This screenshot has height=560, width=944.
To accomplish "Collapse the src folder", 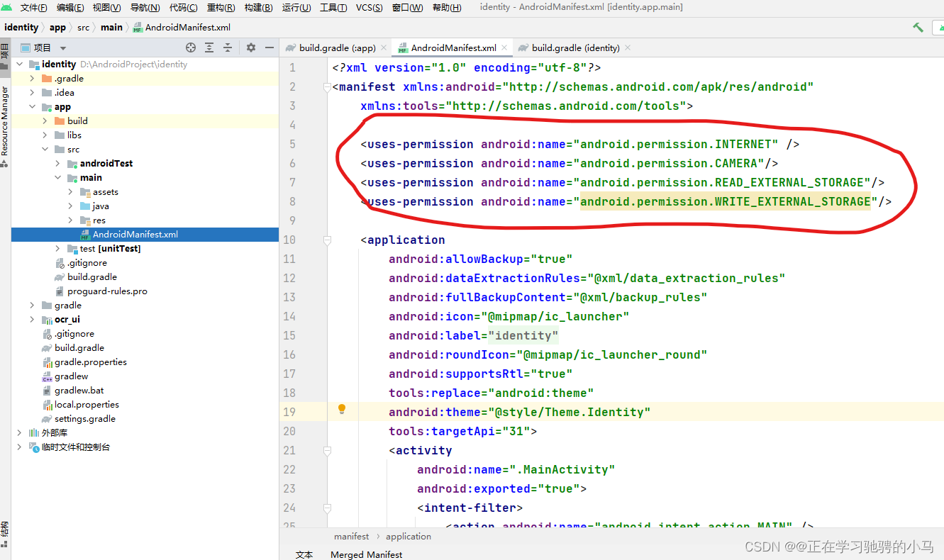I will click(45, 150).
